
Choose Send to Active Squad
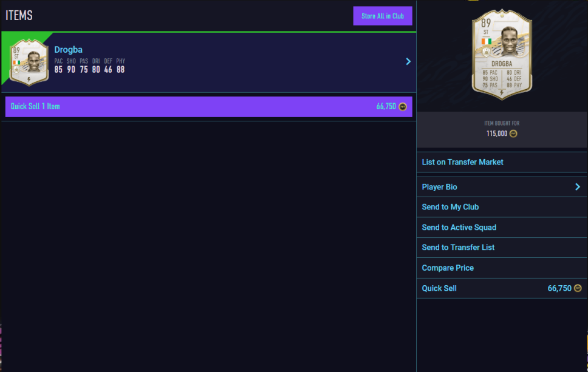tap(502, 228)
